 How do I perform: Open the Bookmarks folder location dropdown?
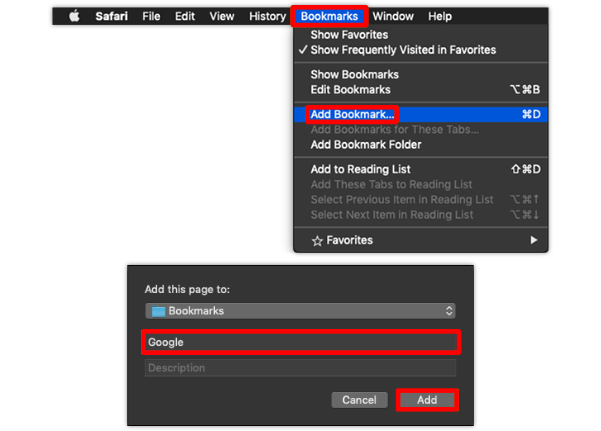pyautogui.click(x=300, y=311)
